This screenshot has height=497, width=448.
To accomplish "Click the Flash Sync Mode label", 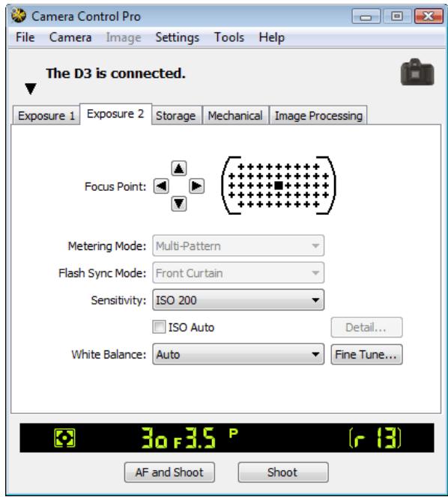I will [102, 273].
